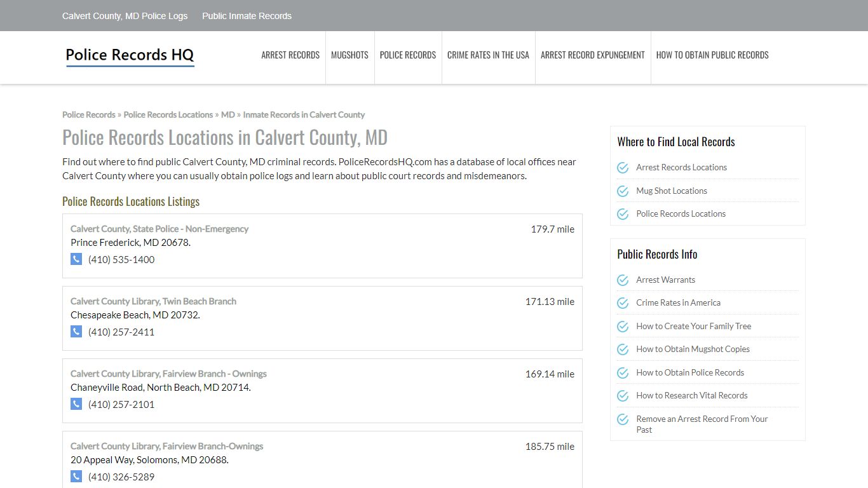The image size is (868, 488).
Task: Click phone icon beside (410) 326-5289
Action: [76, 477]
